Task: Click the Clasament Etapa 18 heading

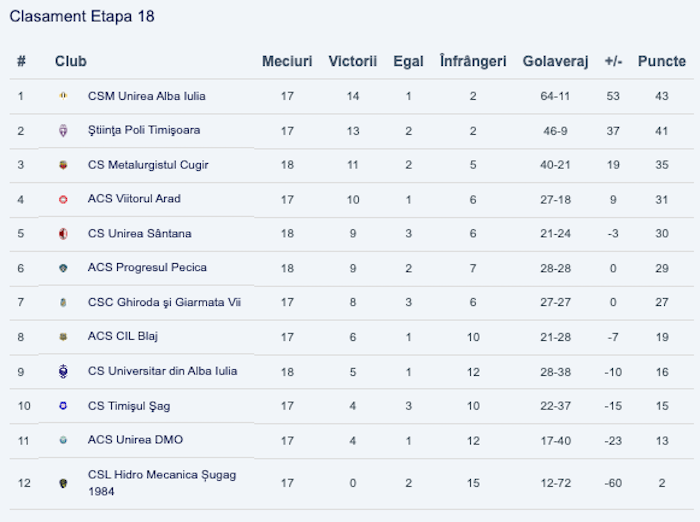Action: pos(82,17)
